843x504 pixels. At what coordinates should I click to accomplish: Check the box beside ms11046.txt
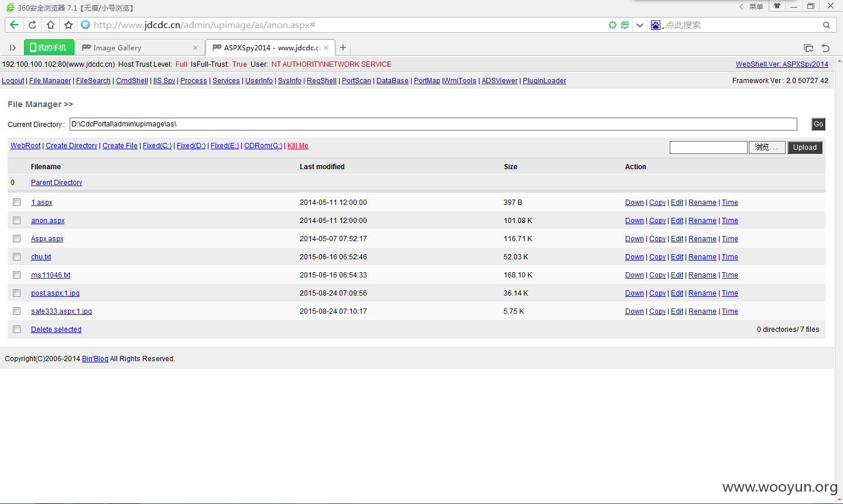[x=17, y=275]
